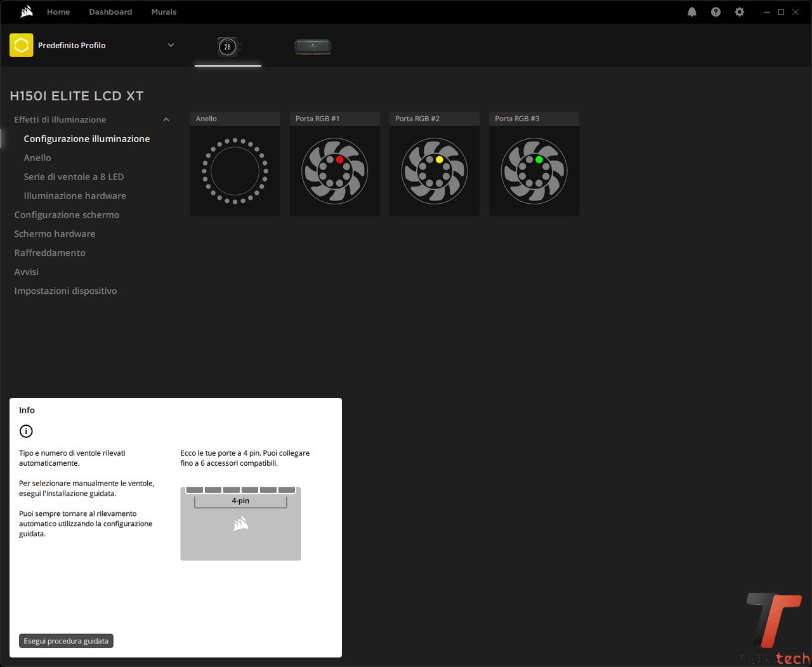Screen dimensions: 812x667
Task: Open Configurazione schermo section
Action: click(x=67, y=215)
